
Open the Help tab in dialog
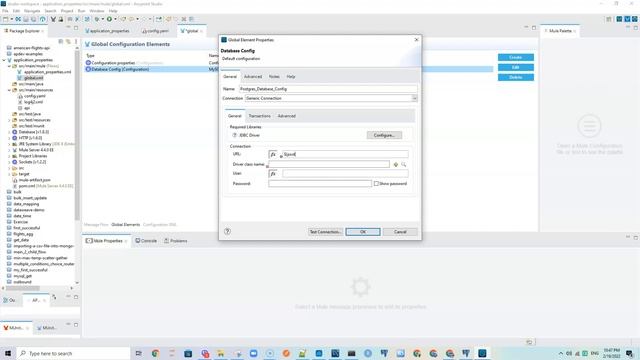291,77
